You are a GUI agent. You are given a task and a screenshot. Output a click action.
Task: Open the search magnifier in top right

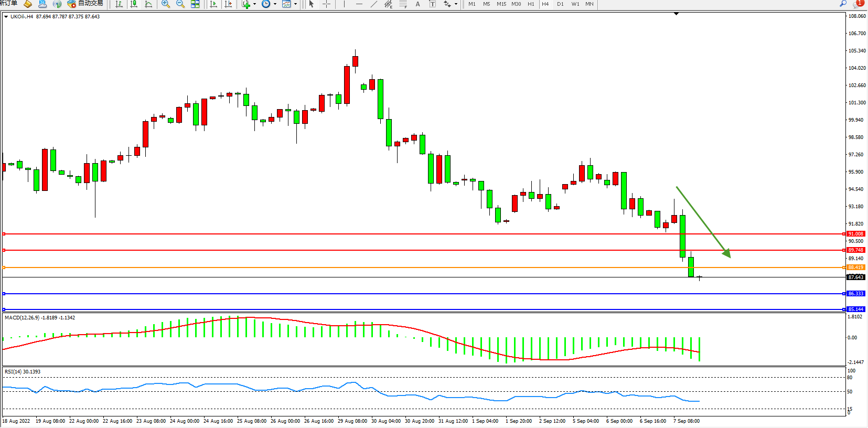(843, 4)
